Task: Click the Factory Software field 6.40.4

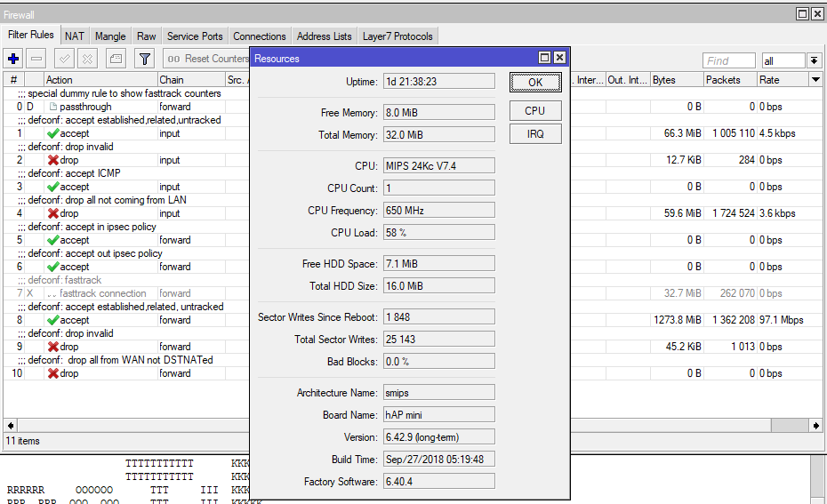Action: coord(438,481)
